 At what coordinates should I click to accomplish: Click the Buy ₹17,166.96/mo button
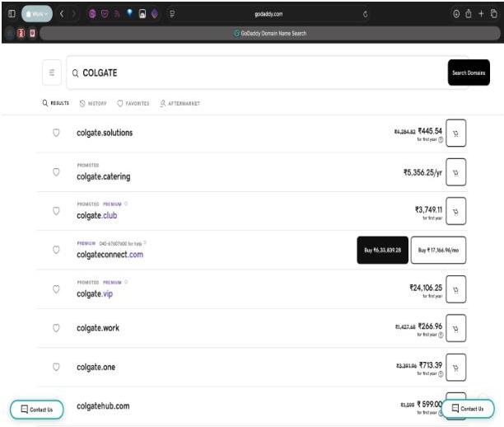point(438,250)
